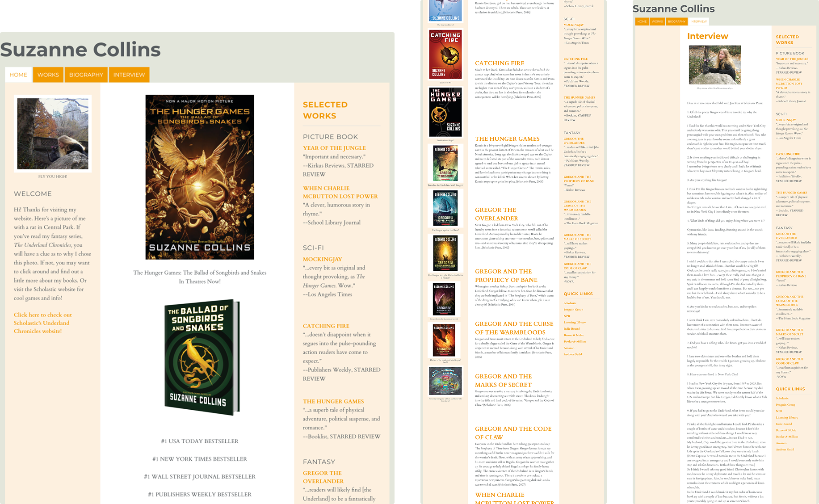Visit Books-A-Million under works page Quick Links
This screenshot has width=819, height=504.
[x=575, y=341]
